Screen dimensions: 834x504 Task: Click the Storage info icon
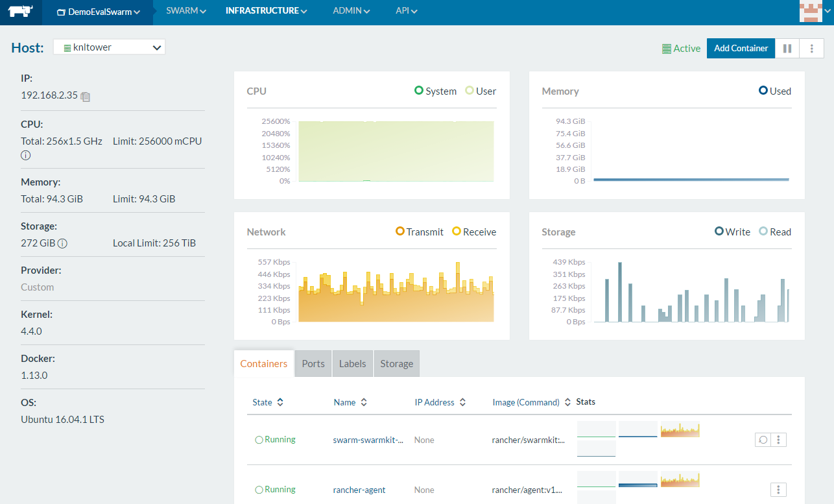click(x=62, y=244)
